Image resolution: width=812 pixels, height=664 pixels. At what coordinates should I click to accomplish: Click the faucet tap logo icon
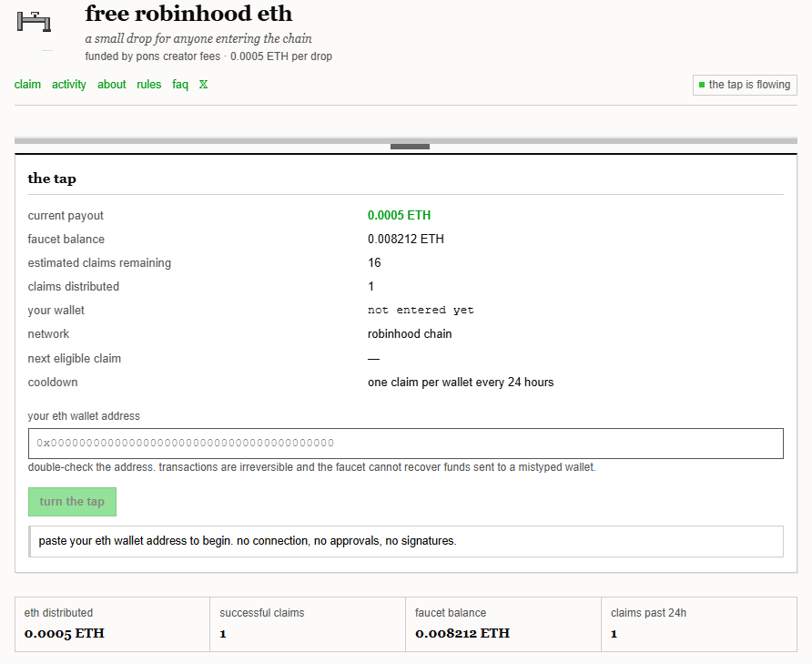coord(34,22)
